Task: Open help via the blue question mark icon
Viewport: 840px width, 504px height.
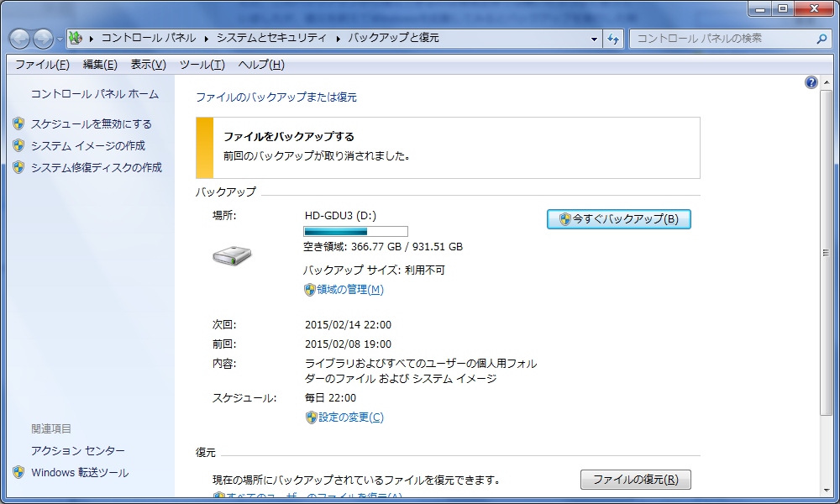Action: 811,82
